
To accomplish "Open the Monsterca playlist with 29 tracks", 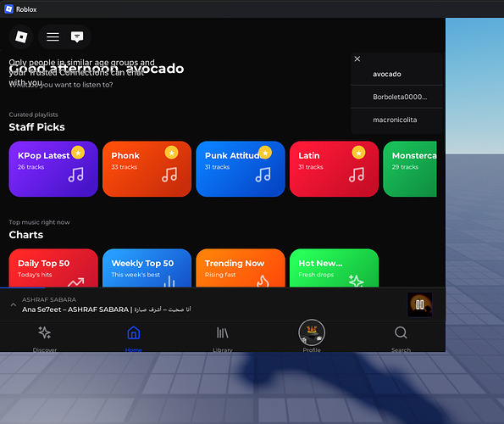I will pyautogui.click(x=410, y=169).
